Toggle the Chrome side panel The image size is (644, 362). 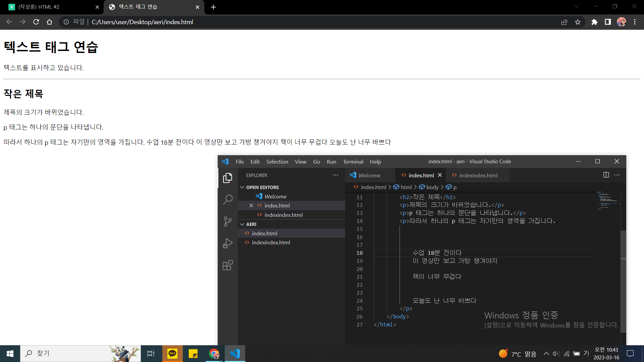(x=608, y=22)
